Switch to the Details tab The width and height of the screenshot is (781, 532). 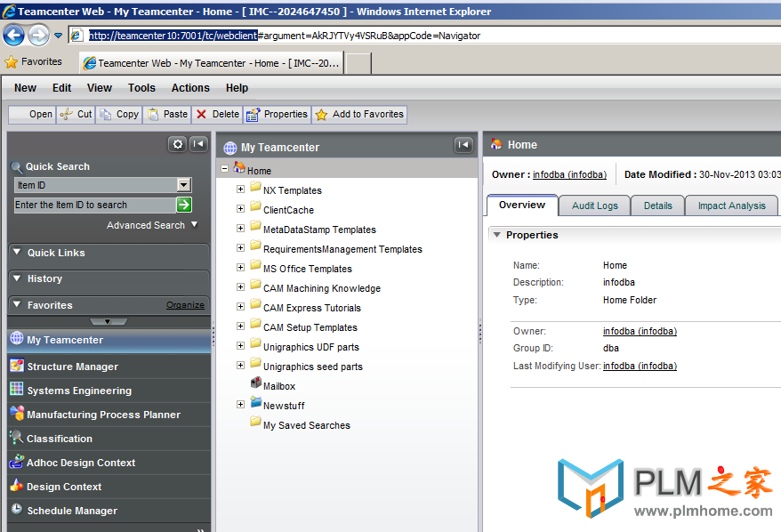click(x=657, y=206)
